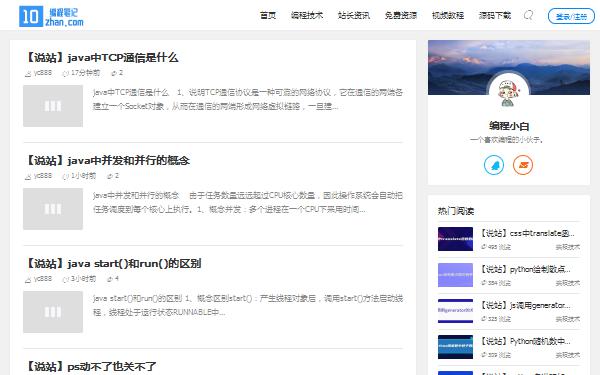Viewport: 600px width, 375px height.
Task: Open article java start()和run()的区别
Action: point(113,264)
